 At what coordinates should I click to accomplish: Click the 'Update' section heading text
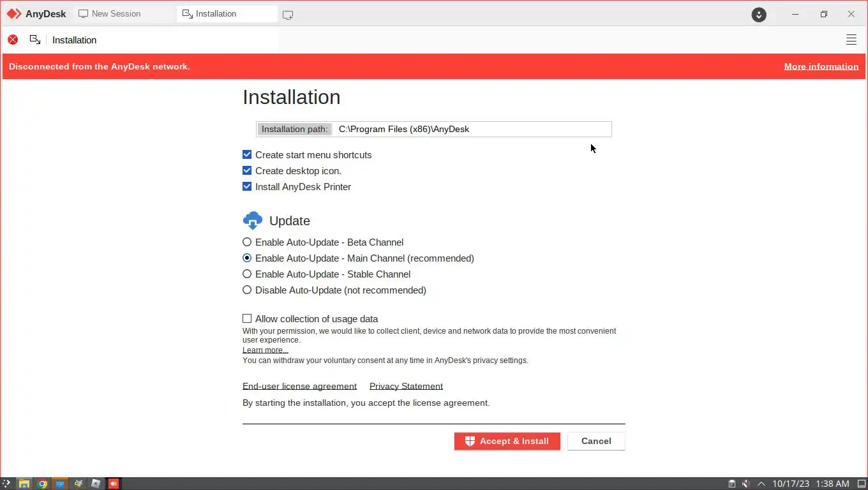290,221
